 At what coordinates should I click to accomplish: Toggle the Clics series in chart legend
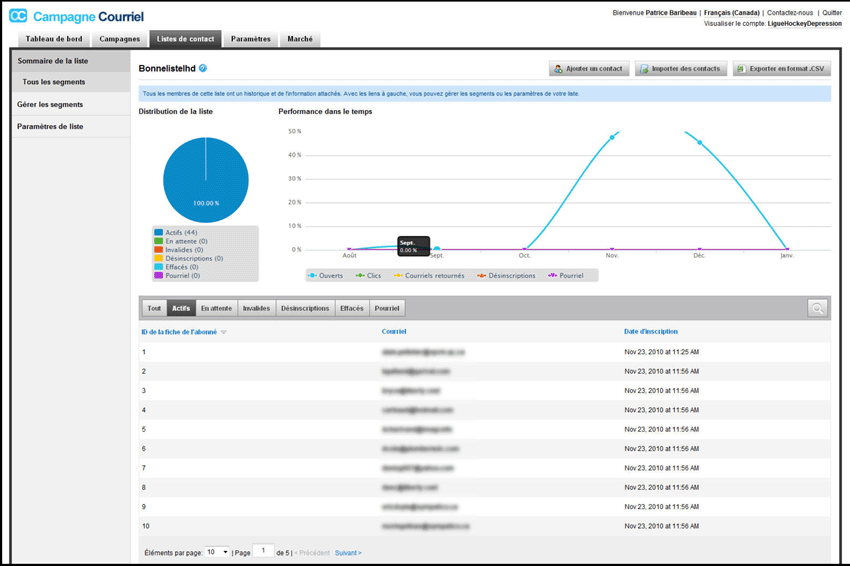click(368, 275)
